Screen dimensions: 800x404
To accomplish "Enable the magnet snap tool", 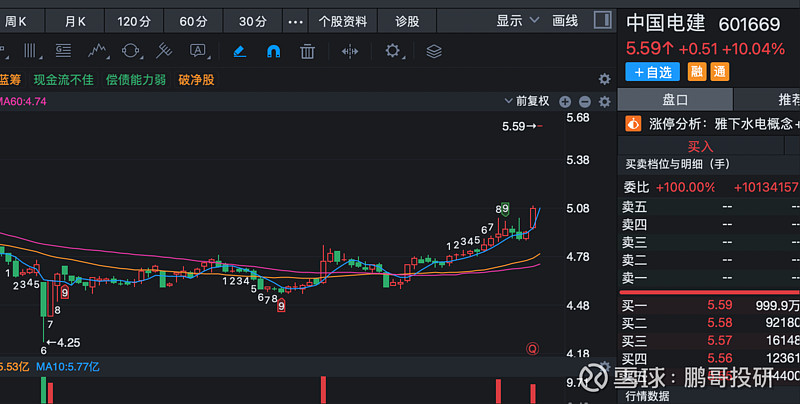I will tap(273, 51).
